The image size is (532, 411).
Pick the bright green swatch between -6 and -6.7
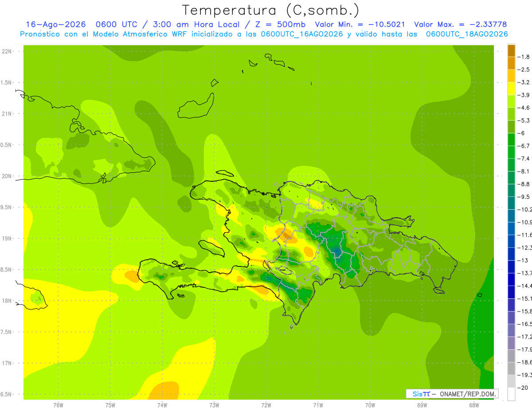point(511,139)
